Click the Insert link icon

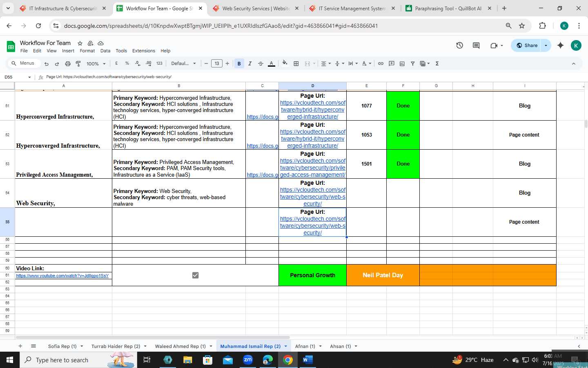381,63
